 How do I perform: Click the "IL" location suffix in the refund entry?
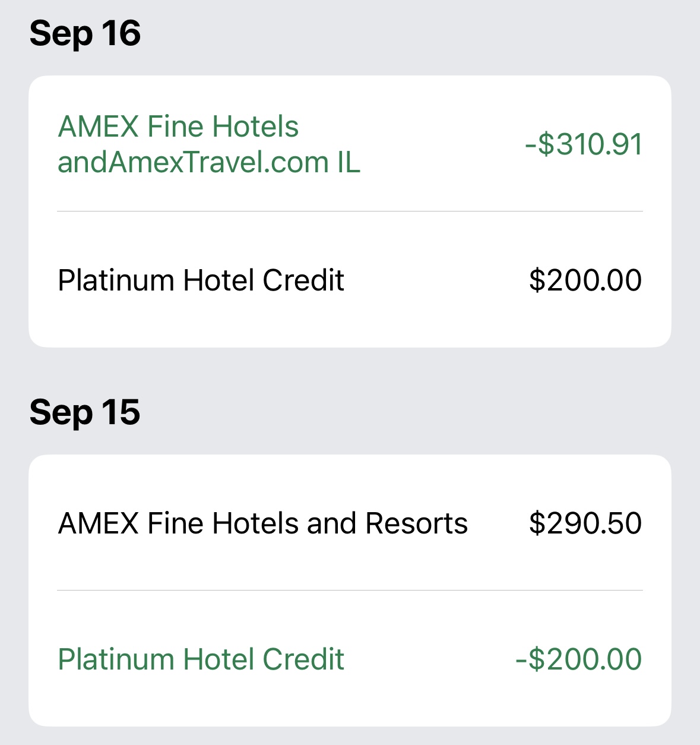coord(349,162)
